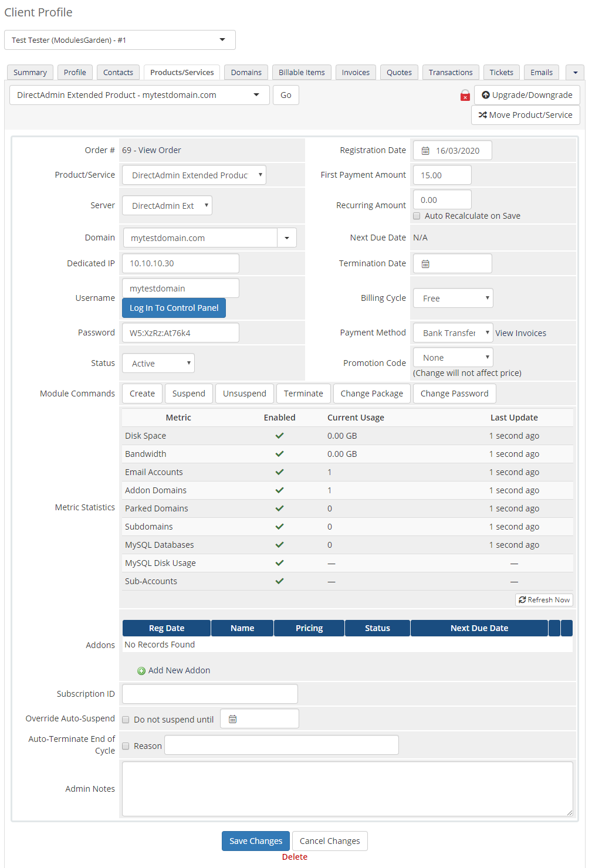Image resolution: width=592 pixels, height=868 pixels.
Task: Click the red padlock icon
Action: pos(465,96)
